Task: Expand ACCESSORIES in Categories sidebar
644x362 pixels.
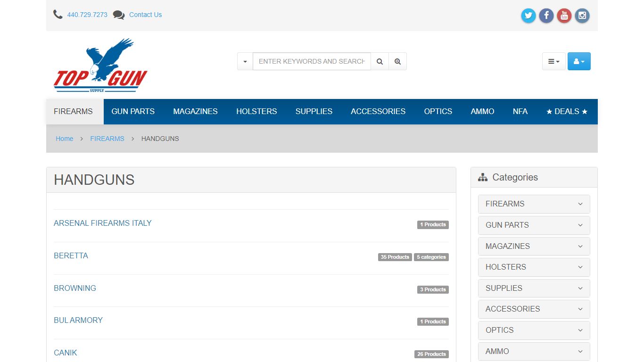Action: click(x=534, y=309)
